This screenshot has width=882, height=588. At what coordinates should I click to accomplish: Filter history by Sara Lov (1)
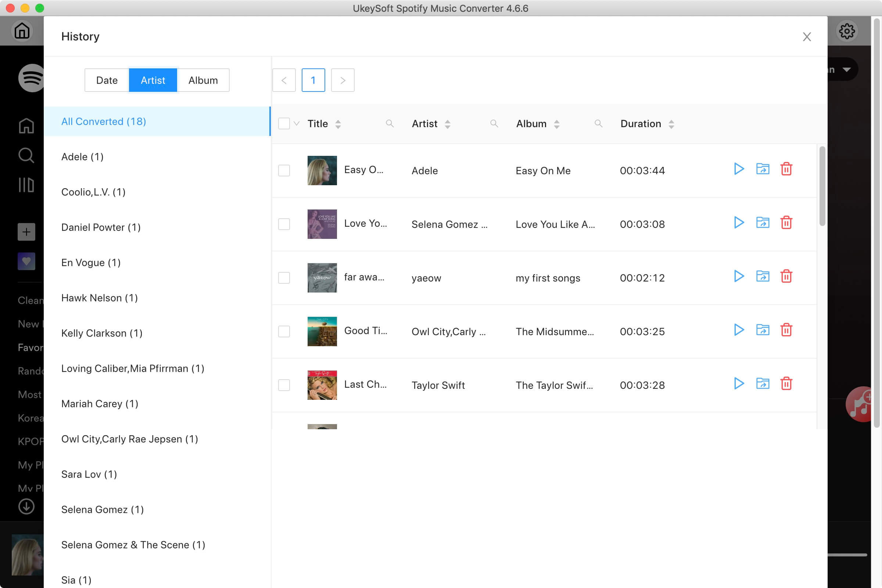point(157,474)
